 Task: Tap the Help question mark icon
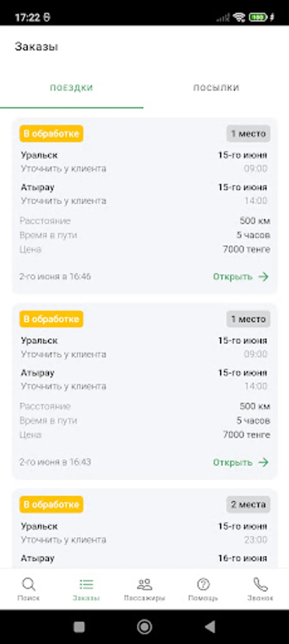[x=203, y=584]
